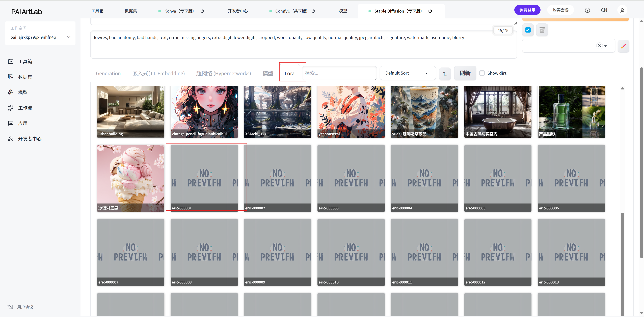
Task: Click the trash bin clear prompt icon
Action: click(542, 30)
